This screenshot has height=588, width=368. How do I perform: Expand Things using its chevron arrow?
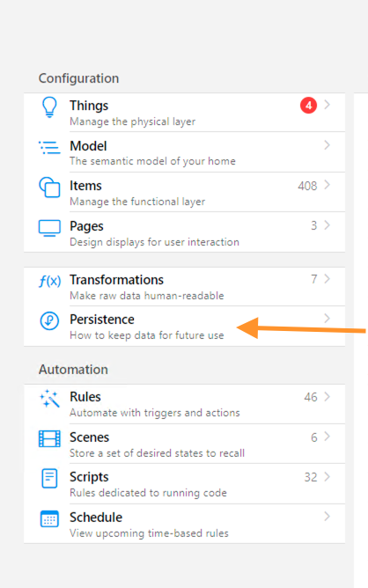[328, 105]
